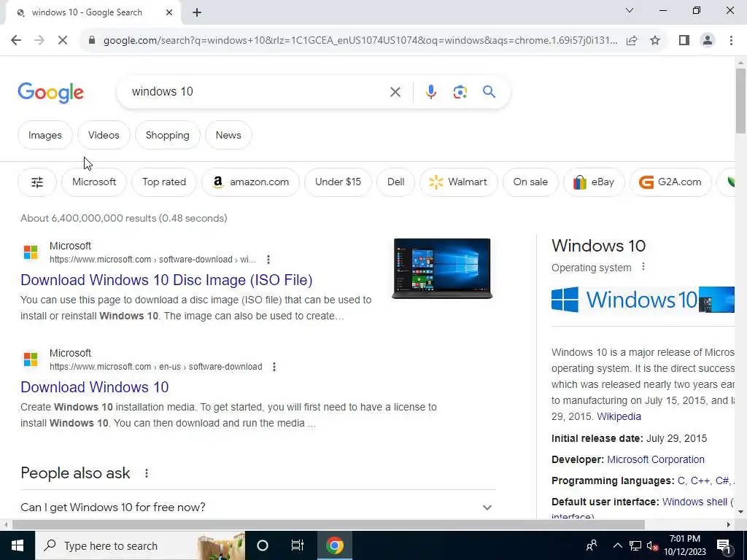View site information via the lock icon

pos(92,40)
